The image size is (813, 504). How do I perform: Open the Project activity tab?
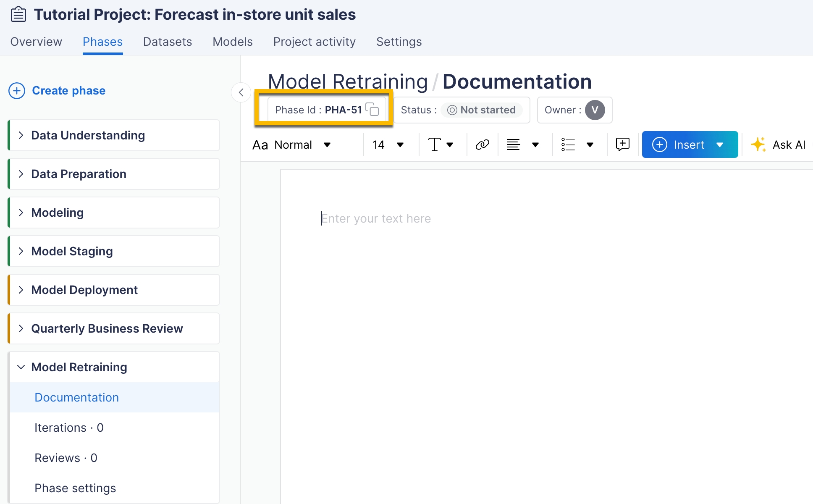314,42
